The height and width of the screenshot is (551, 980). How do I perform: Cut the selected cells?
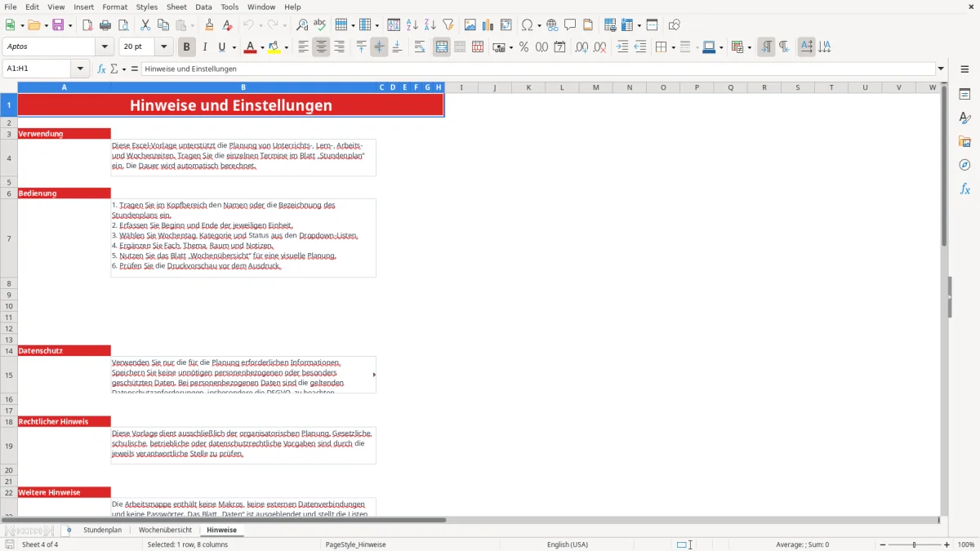145,25
